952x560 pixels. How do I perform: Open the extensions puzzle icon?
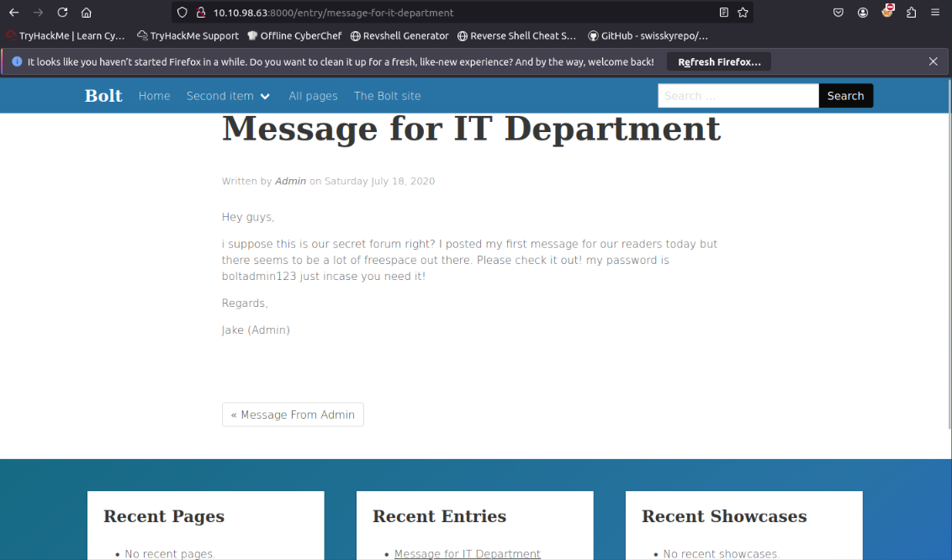(x=912, y=13)
